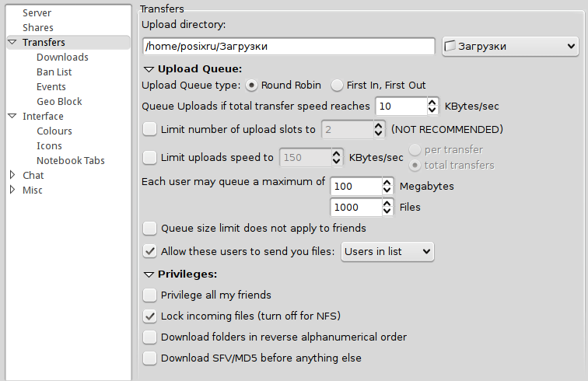588x381 pixels.
Task: Open Notebook Tabs settings
Action: point(71,160)
